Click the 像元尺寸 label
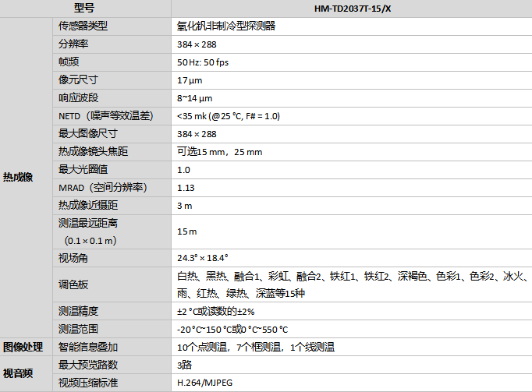The width and height of the screenshot is (532, 392). click(78, 79)
